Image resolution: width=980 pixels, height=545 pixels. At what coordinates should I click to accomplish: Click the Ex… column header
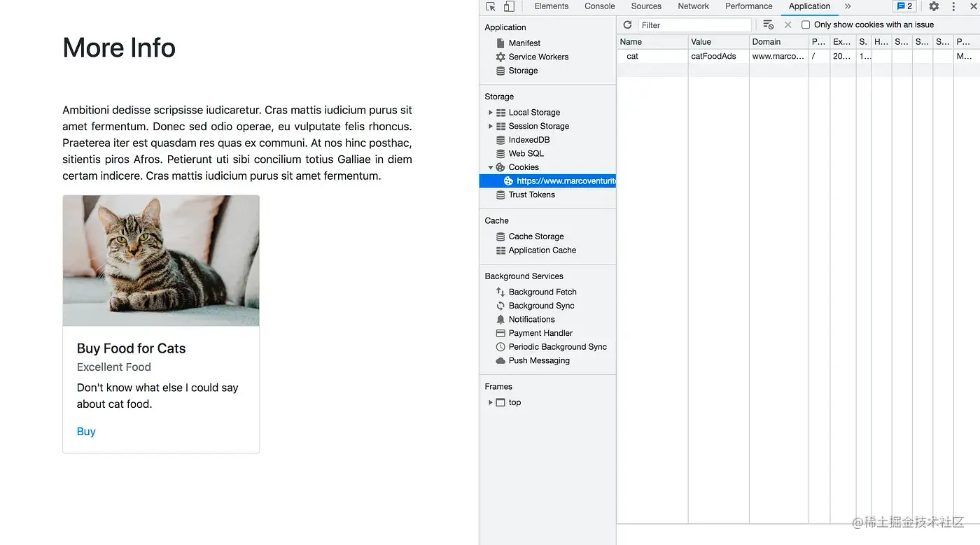coord(843,42)
